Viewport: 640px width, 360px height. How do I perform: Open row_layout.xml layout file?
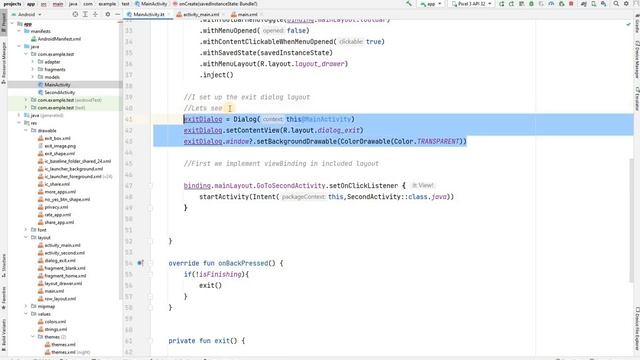57,299
